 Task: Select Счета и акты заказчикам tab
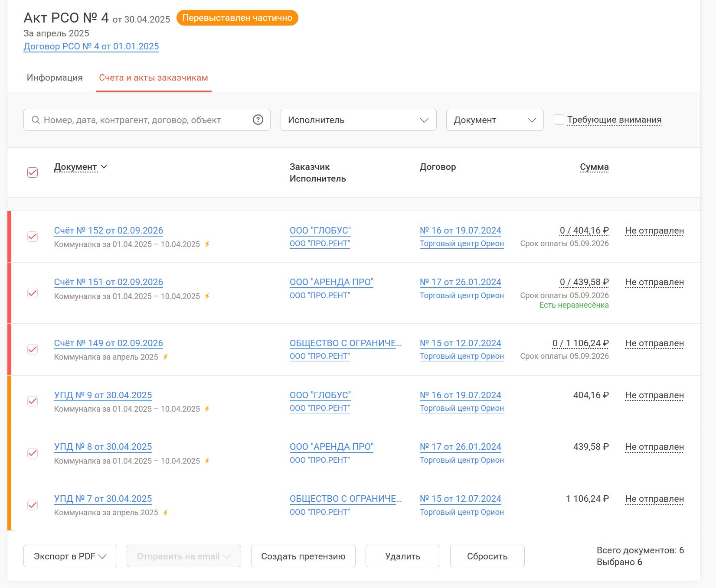pos(154,78)
